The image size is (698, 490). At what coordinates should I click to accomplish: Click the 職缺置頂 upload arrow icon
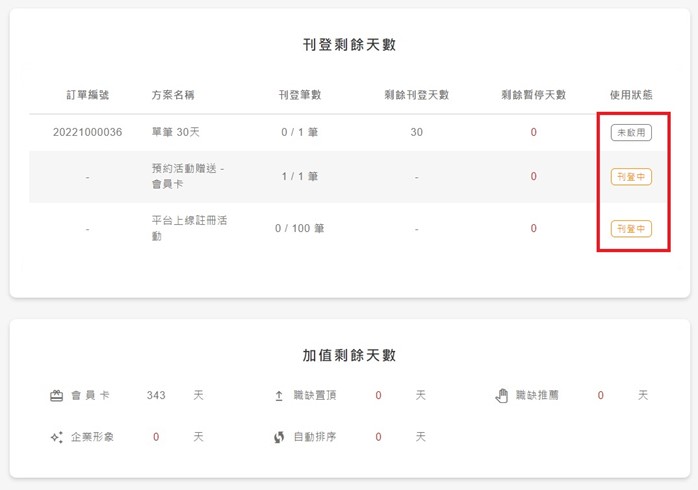(x=279, y=395)
